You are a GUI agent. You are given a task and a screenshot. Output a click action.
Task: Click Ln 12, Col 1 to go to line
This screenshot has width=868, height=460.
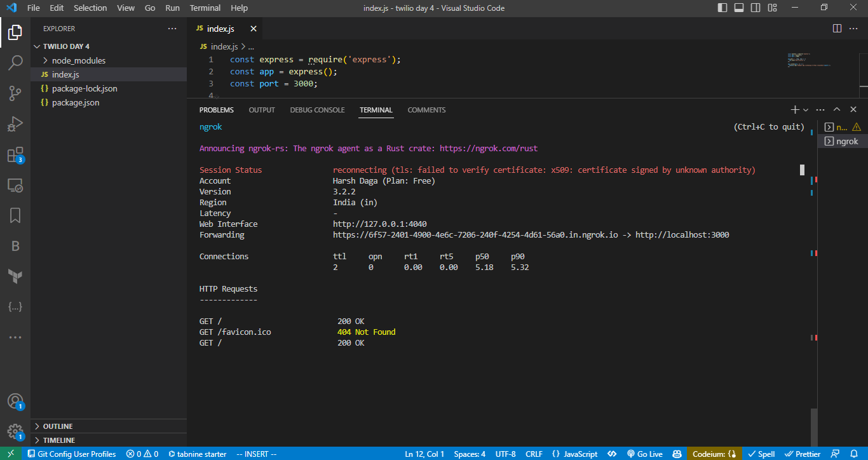pyautogui.click(x=424, y=454)
